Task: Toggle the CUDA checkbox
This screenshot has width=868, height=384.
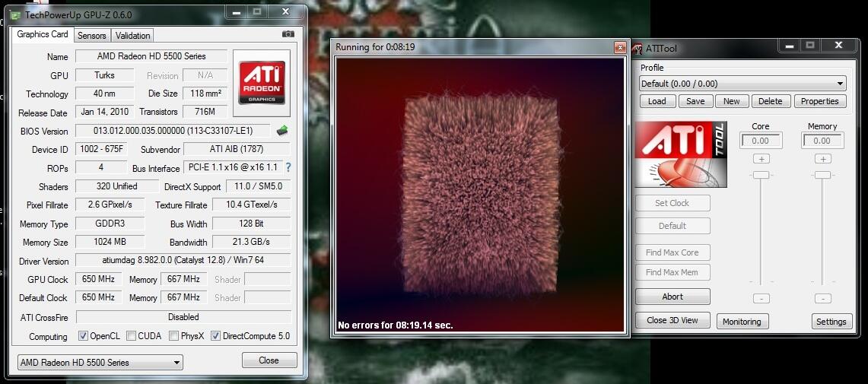Action: pyautogui.click(x=131, y=336)
